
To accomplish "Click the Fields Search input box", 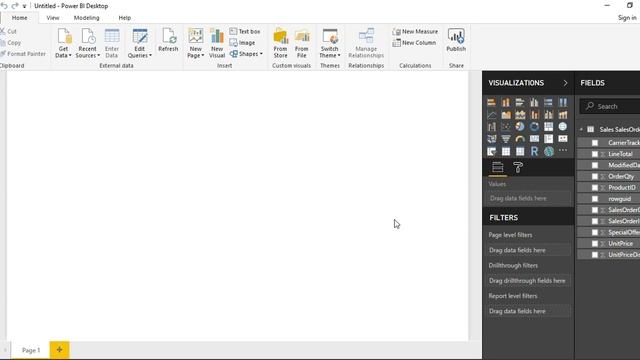I will tap(611, 106).
